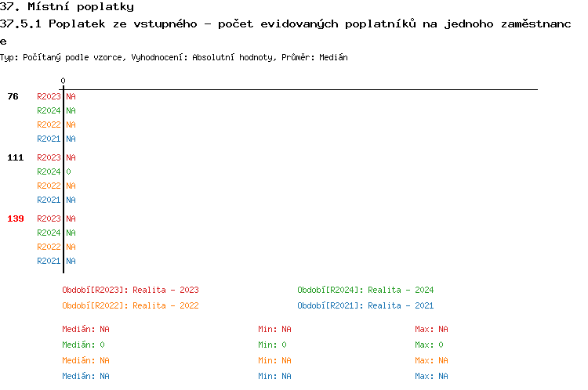The height and width of the screenshot is (390, 588).
Task: Click R2022 row label in group 139
Action: (49, 247)
